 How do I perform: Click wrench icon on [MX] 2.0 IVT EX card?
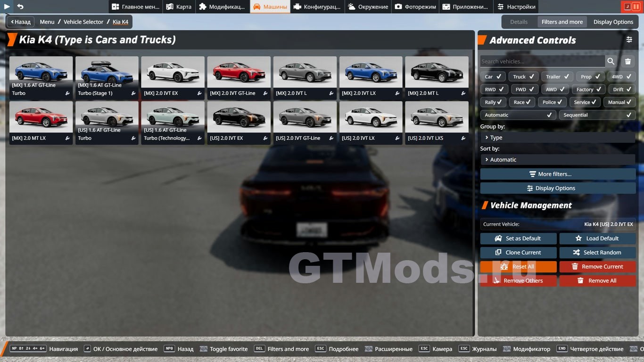pos(199,93)
